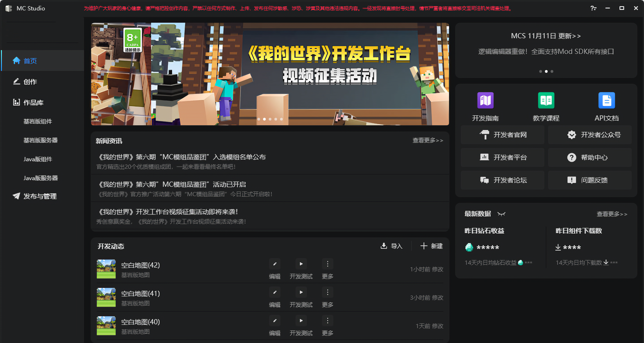644x343 pixels.
Task: Click the 8+ CADPA age rating badge
Action: click(x=132, y=40)
